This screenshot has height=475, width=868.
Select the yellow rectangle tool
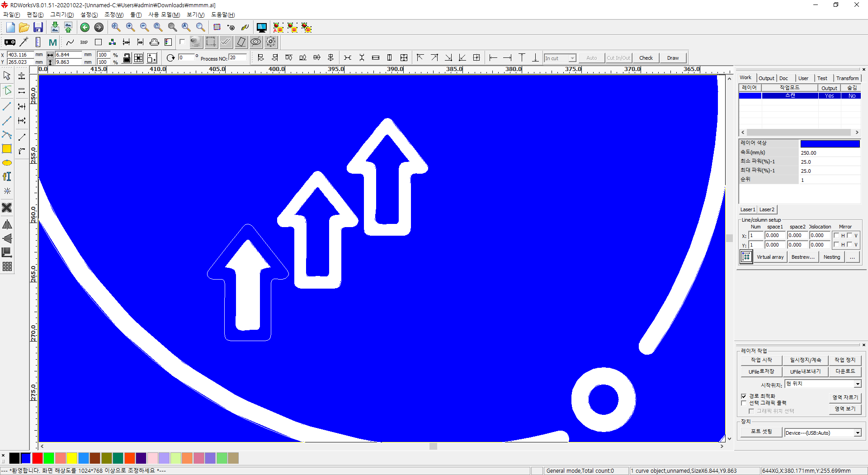pyautogui.click(x=7, y=149)
